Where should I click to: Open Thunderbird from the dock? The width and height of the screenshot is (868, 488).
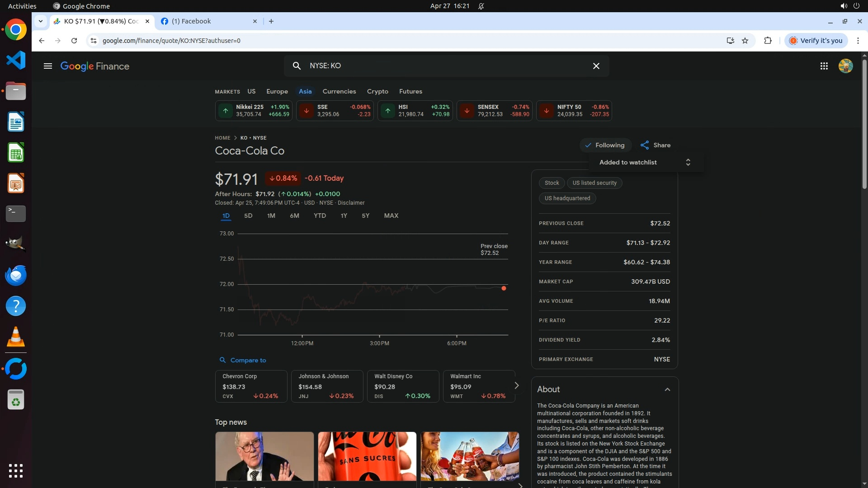(16, 275)
